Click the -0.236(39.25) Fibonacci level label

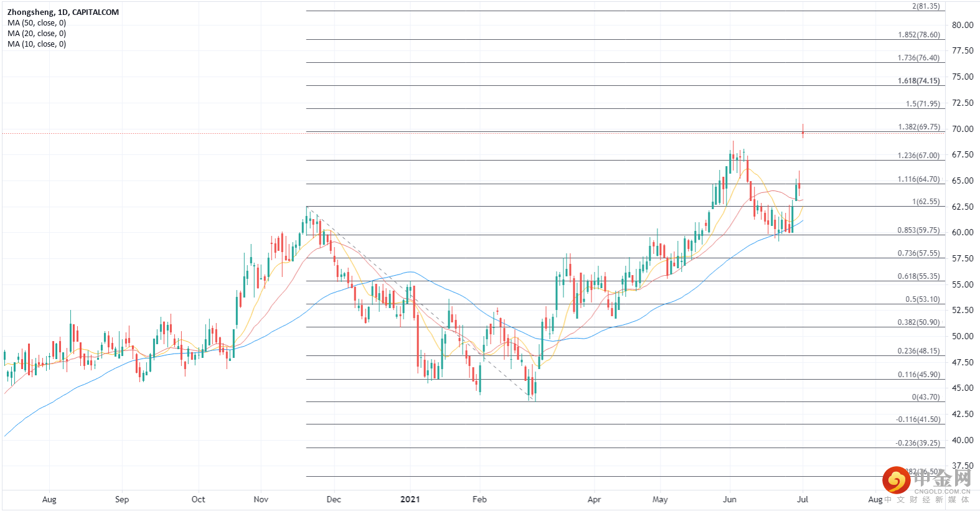pos(918,443)
